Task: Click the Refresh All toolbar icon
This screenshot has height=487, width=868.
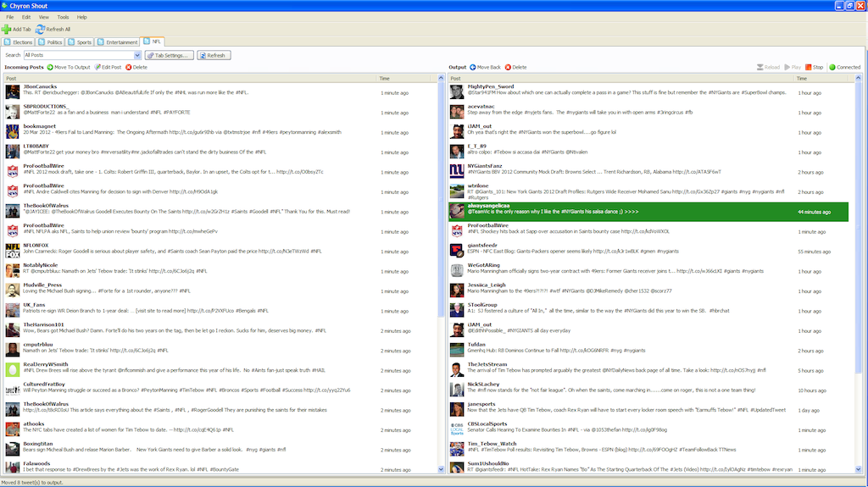Action: tap(40, 29)
